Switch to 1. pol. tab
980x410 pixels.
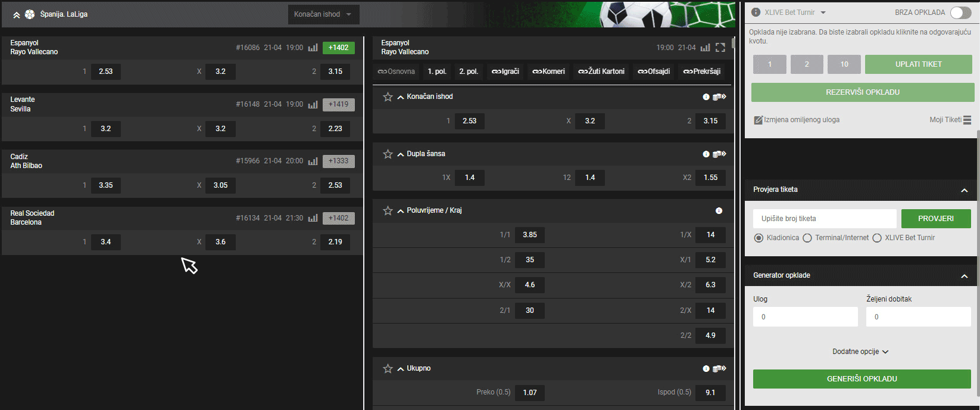click(437, 72)
